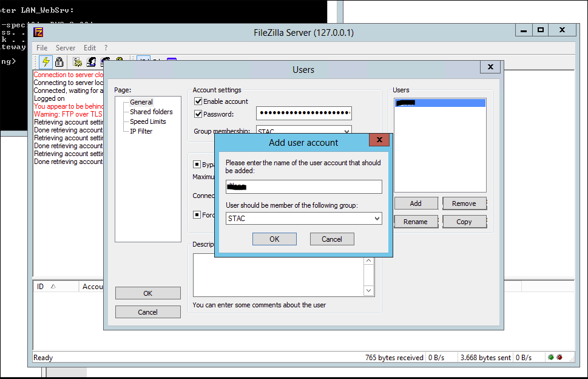Select the highlighted user in Users list
588x379 pixels.
coord(441,103)
